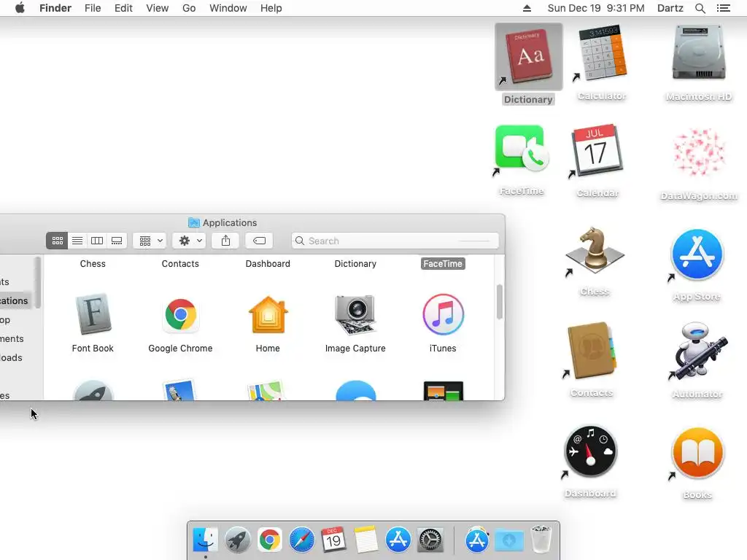The height and width of the screenshot is (560, 747).
Task: Select the Contacts label in Applications window
Action: 180,264
